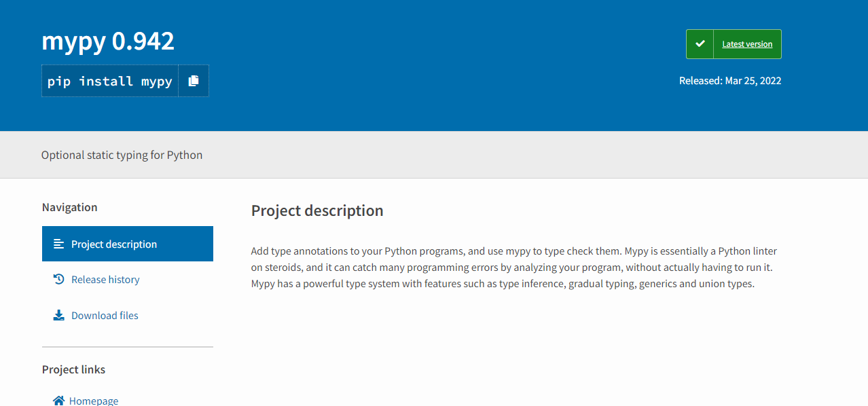Visit the project Homepage link
868x406 pixels.
click(x=93, y=401)
